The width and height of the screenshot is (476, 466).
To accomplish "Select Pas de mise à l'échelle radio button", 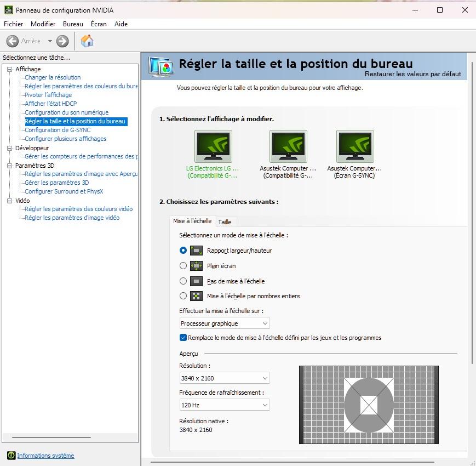I will click(183, 281).
